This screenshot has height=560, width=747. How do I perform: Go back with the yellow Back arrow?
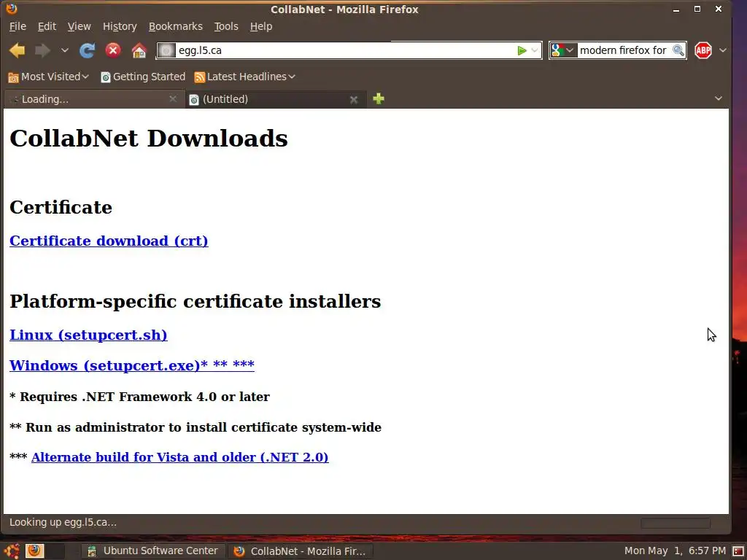[x=18, y=50]
